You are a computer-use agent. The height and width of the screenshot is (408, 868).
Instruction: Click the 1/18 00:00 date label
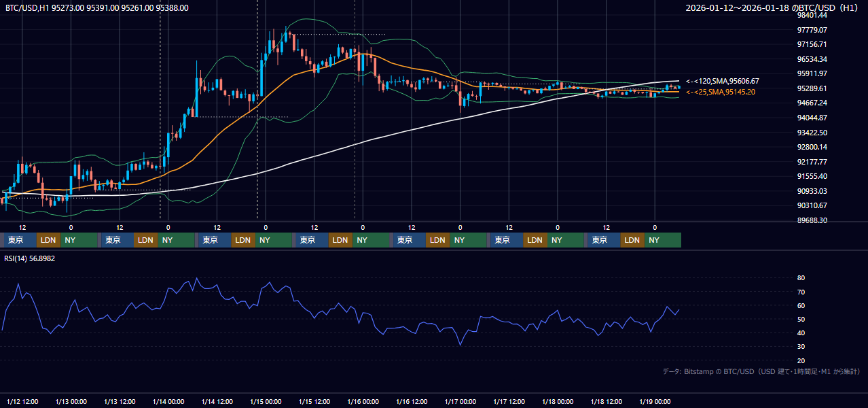click(558, 401)
